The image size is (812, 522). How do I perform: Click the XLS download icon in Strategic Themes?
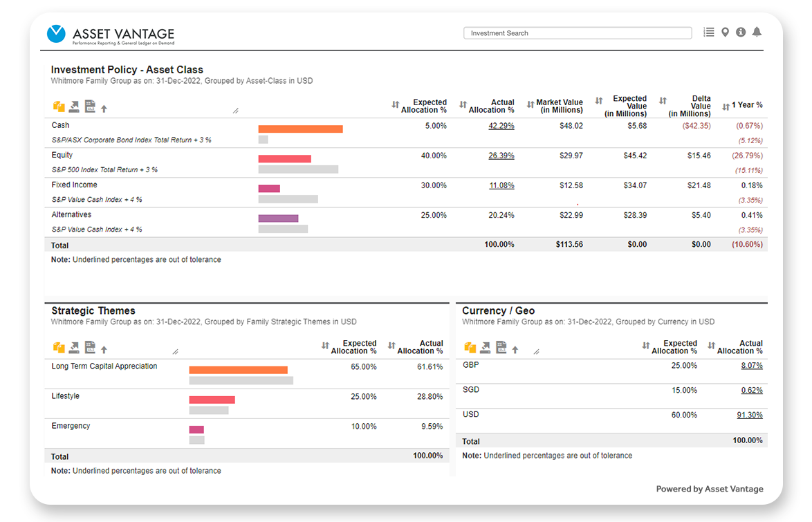coord(90,347)
